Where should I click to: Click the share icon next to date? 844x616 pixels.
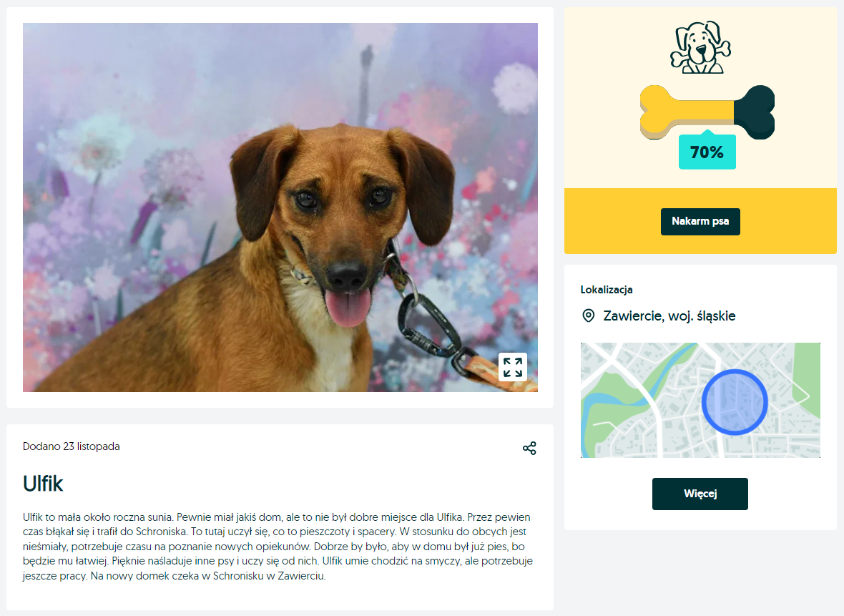click(x=529, y=448)
